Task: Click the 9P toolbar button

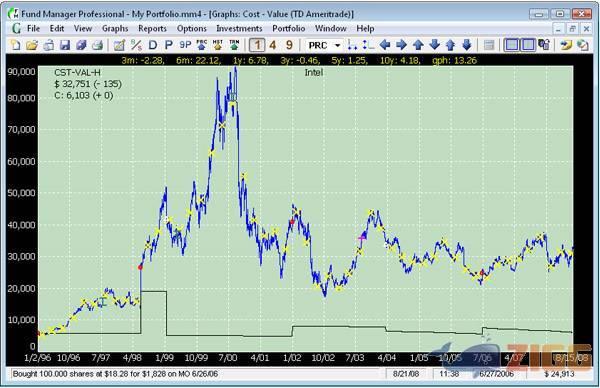Action: click(x=185, y=45)
